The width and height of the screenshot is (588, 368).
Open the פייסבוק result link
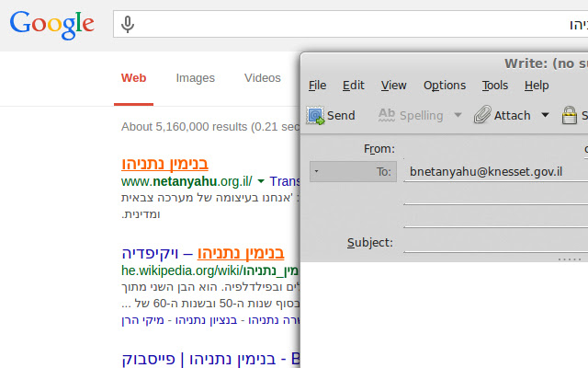(210, 359)
